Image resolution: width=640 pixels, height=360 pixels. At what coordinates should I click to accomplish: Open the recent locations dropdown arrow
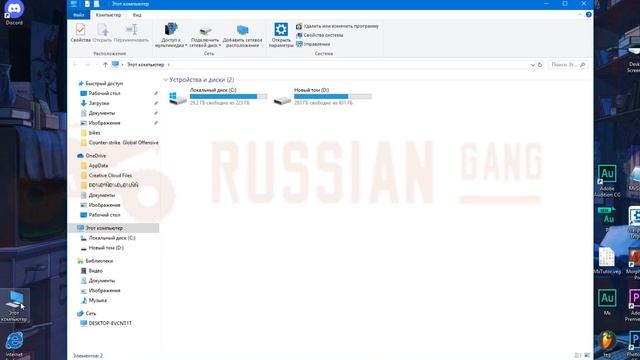click(x=96, y=64)
